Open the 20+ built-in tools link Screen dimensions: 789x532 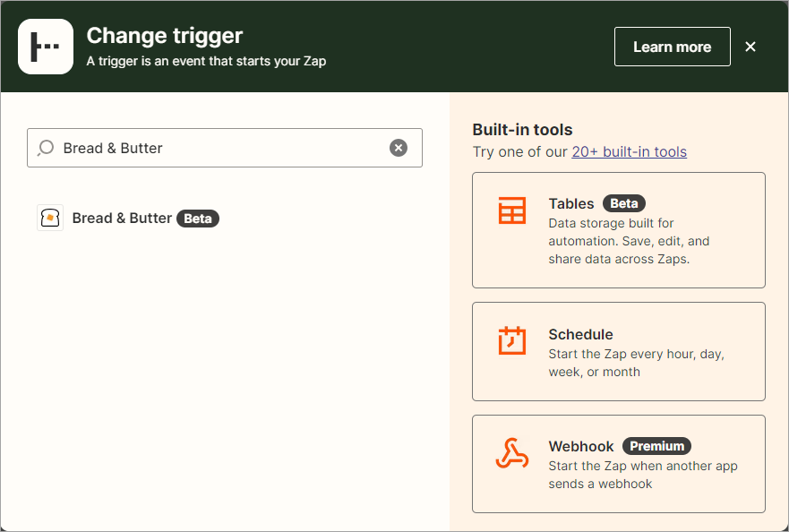point(629,151)
